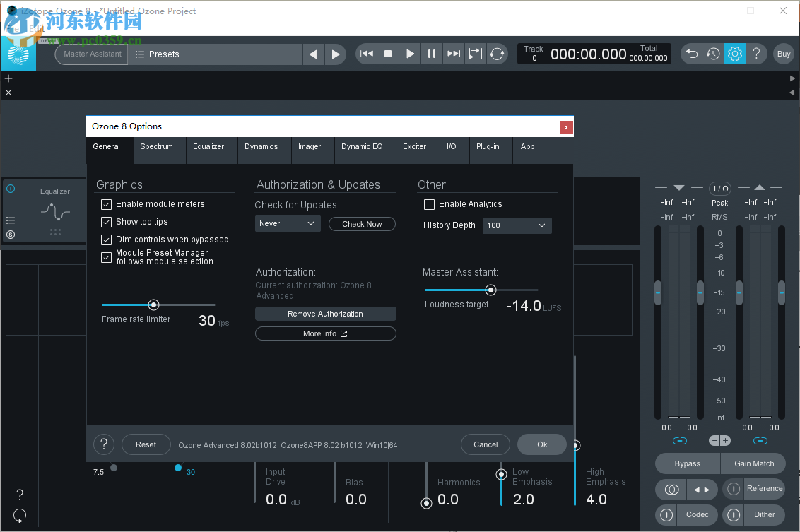Screen dimensions: 800x532
Task: Uncheck Enable module meters checkbox
Action: pyautogui.click(x=107, y=204)
